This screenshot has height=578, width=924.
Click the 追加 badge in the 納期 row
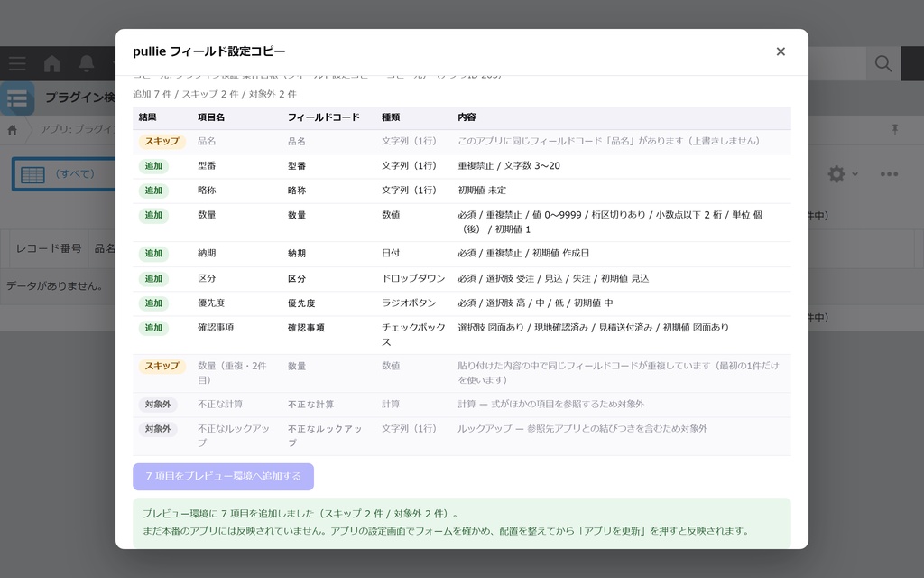153,254
